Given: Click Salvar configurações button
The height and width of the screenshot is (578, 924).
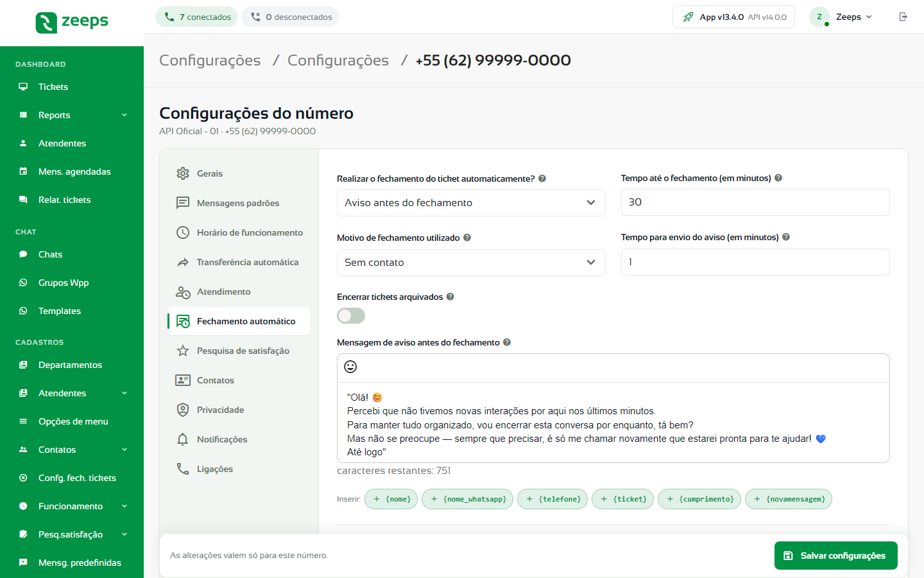Looking at the screenshot, I should [836, 556].
